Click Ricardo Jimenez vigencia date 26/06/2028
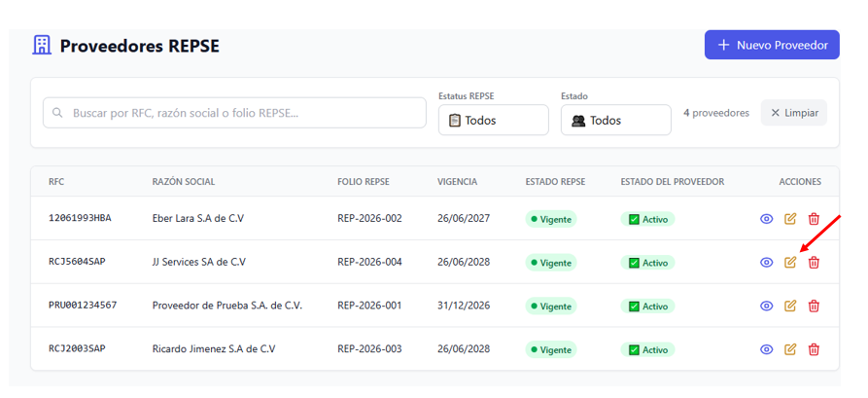 click(464, 349)
